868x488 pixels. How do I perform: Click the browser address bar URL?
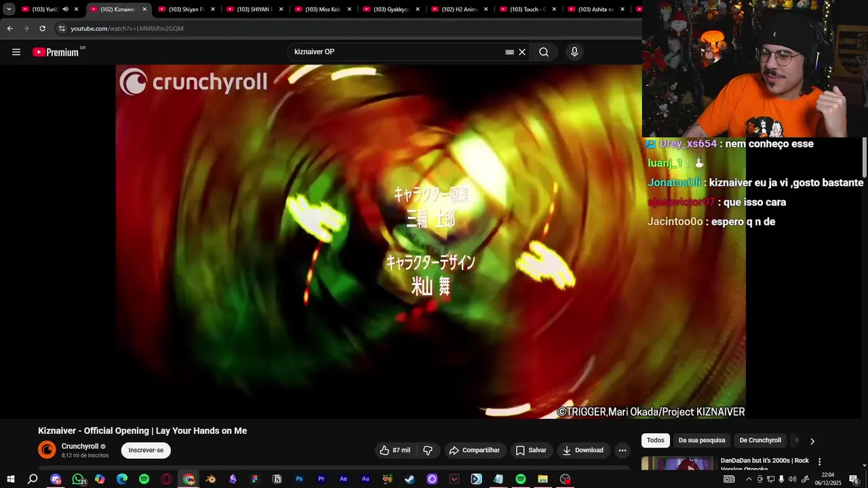click(127, 28)
